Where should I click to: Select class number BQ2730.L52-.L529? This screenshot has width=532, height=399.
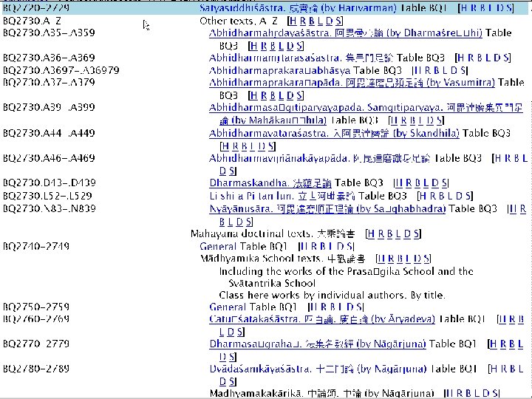pyautogui.click(x=47, y=196)
